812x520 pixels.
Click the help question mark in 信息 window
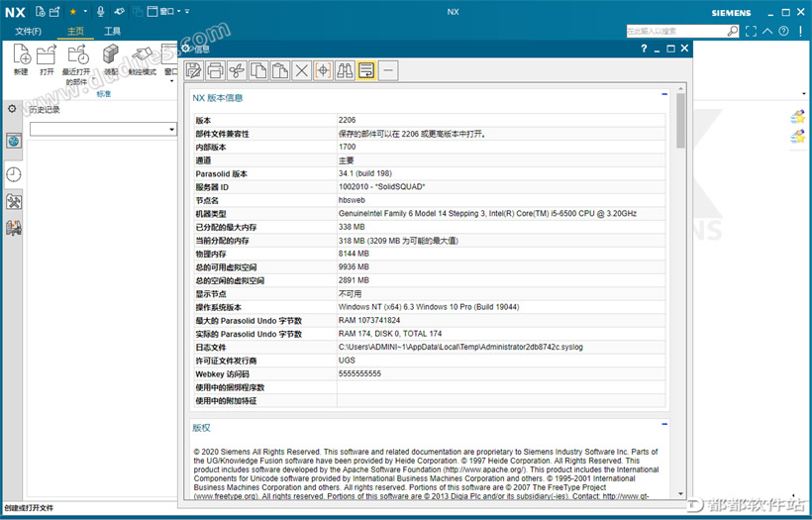644,49
